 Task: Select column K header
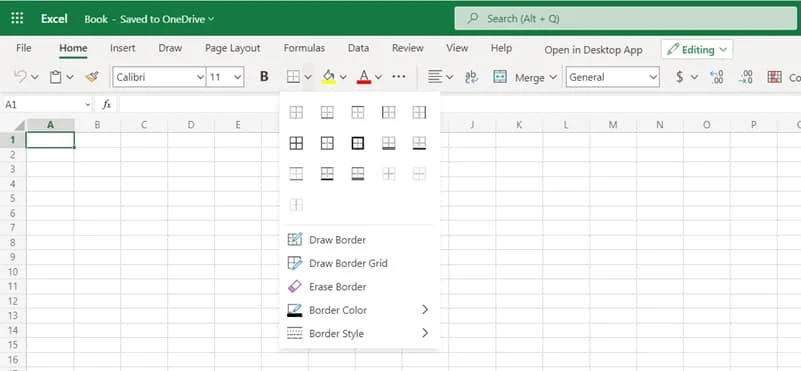[x=519, y=125]
